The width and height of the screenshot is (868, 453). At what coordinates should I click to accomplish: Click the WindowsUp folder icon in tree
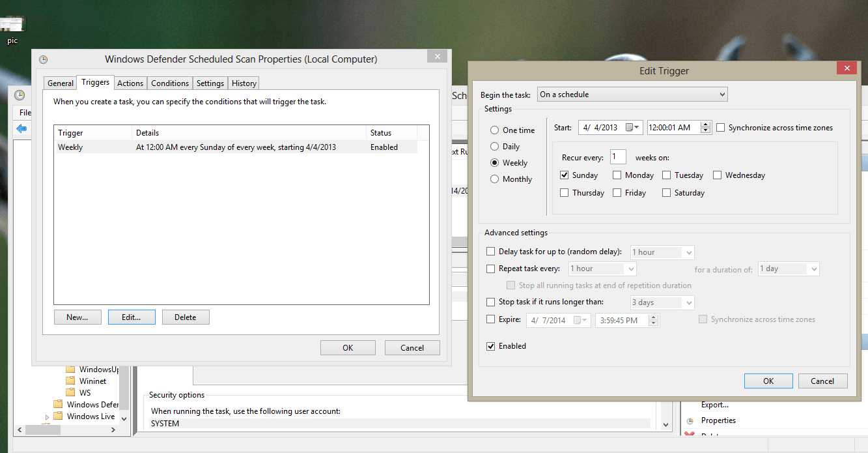tap(71, 370)
